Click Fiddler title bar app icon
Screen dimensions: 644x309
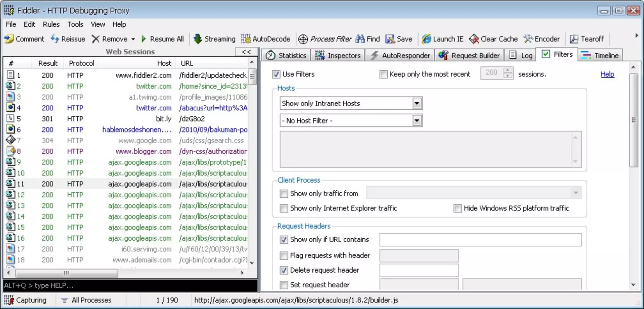(x=9, y=10)
